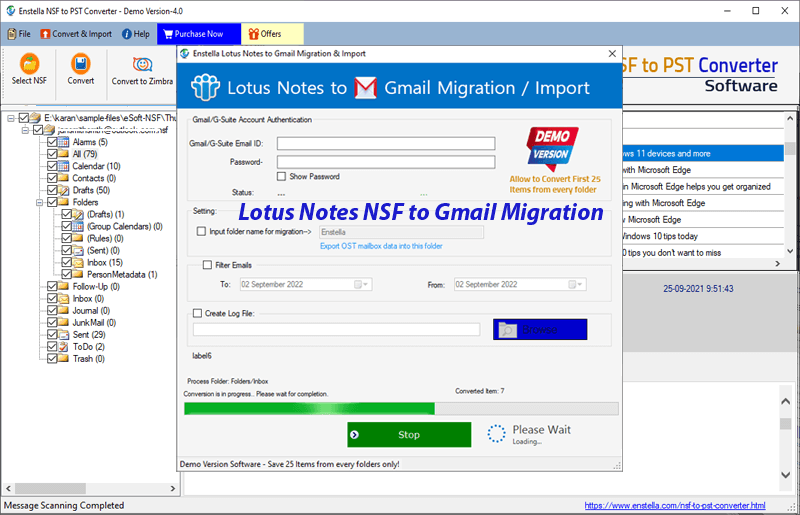Click the Calendar (10) folder icon
Viewport: 800px width, 515px height.
click(x=63, y=166)
